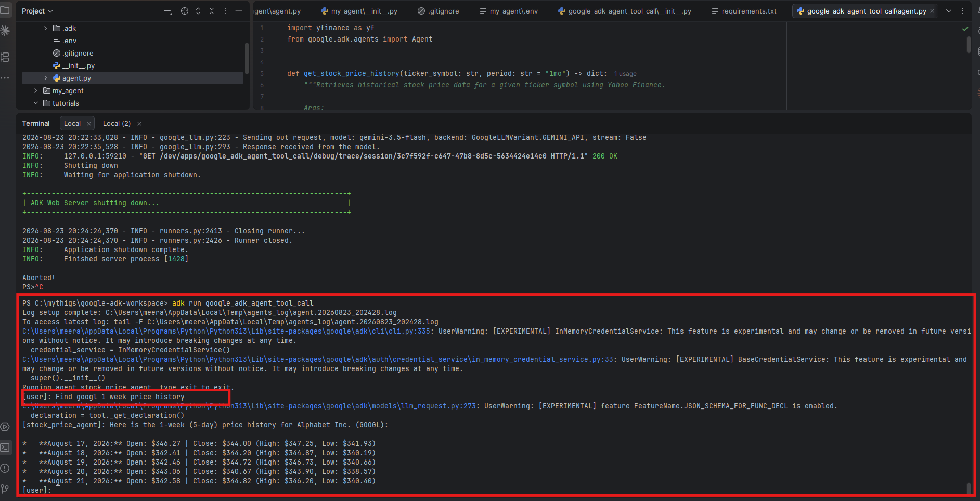Click 'import yfinance as yf' code line

331,28
